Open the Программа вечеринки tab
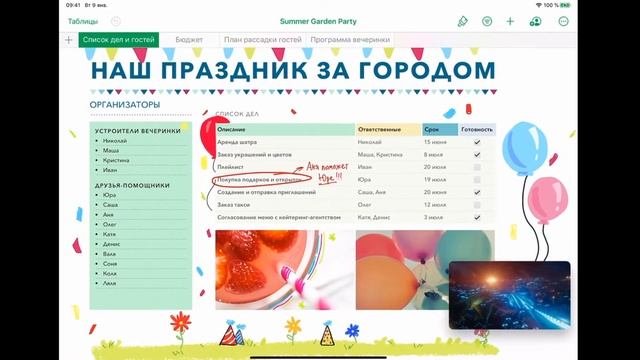Viewport: 640px width, 360px height. click(350, 40)
